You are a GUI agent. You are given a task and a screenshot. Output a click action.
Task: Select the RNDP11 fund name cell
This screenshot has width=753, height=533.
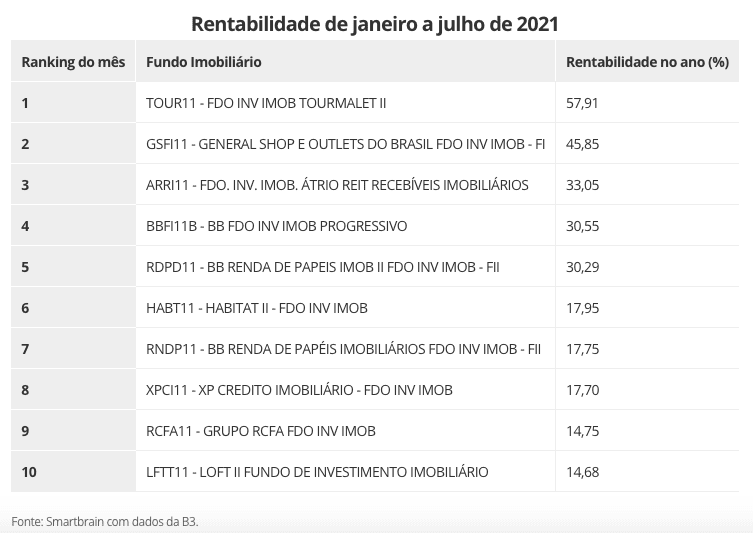pyautogui.click(x=343, y=349)
